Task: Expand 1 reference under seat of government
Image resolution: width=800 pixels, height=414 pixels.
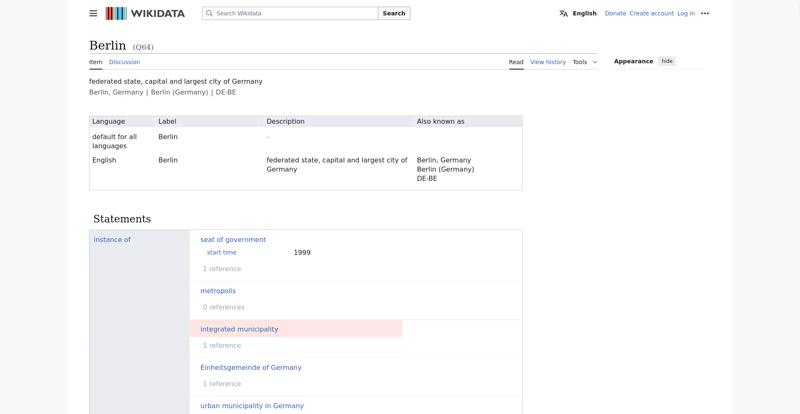Action: pyautogui.click(x=221, y=269)
